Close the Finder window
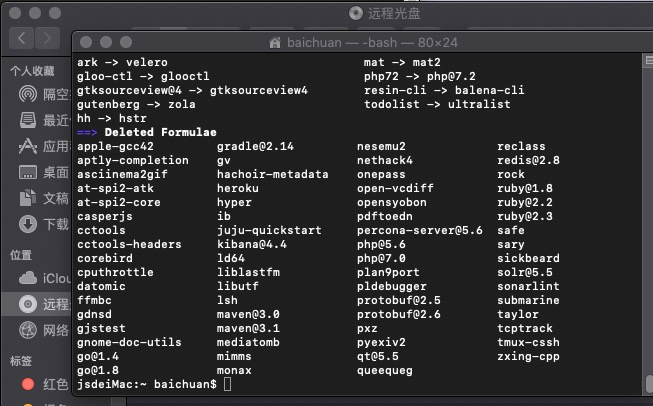This screenshot has width=653, height=406. 15,13
